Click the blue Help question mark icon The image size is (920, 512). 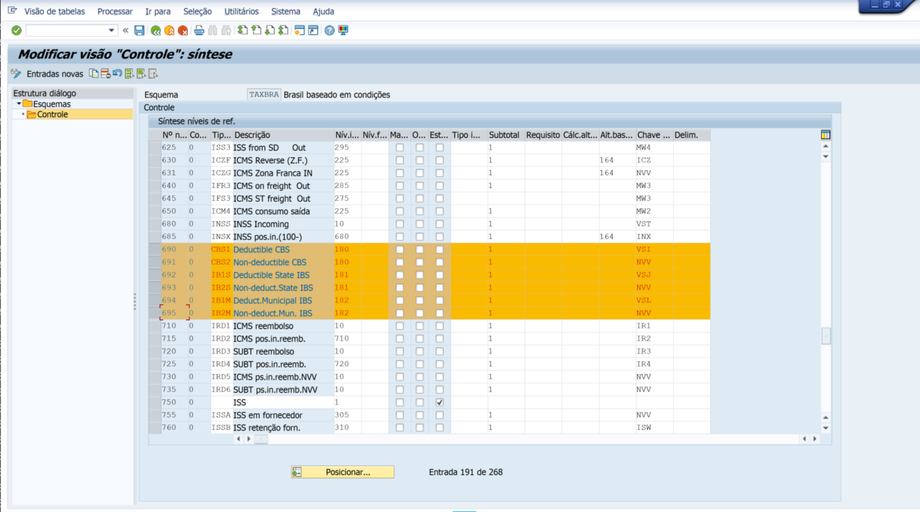pyautogui.click(x=329, y=31)
